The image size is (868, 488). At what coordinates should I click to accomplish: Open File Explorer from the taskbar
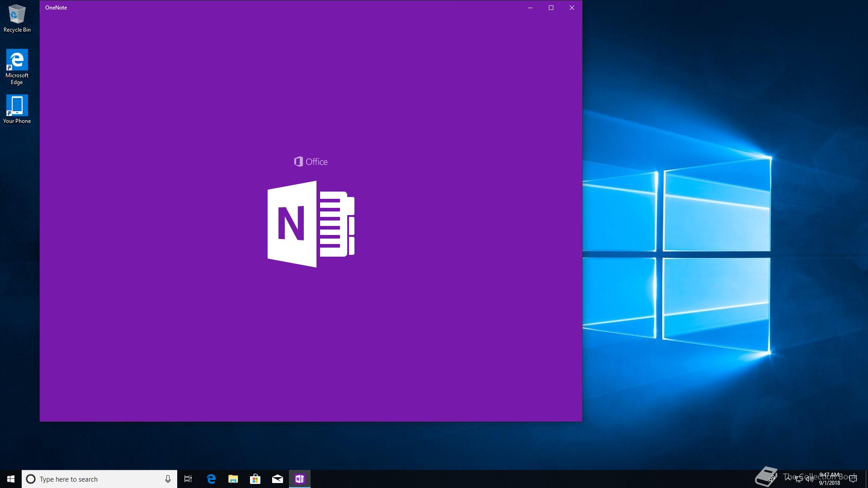233,479
